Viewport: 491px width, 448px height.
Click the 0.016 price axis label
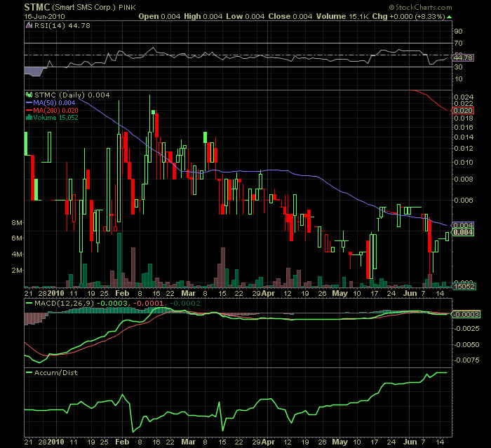click(x=464, y=128)
